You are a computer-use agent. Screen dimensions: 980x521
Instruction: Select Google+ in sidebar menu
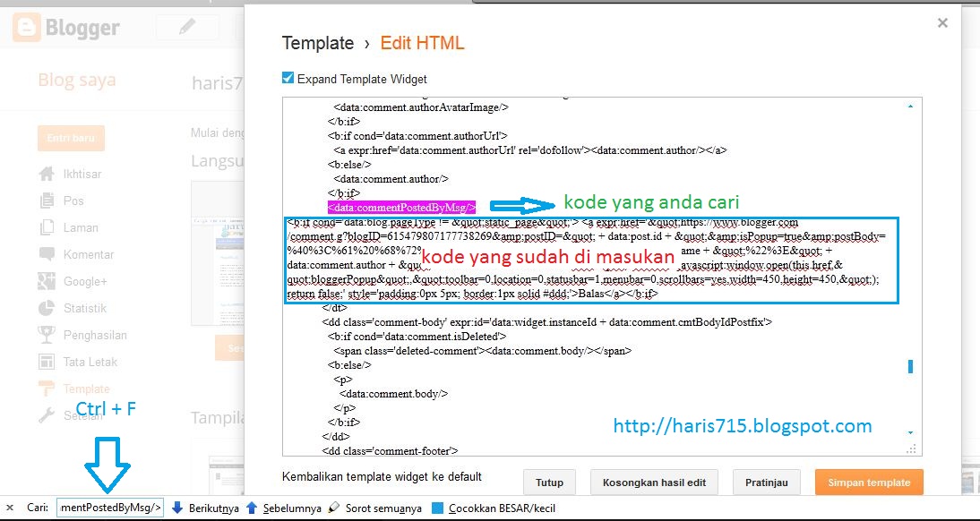[x=85, y=282]
